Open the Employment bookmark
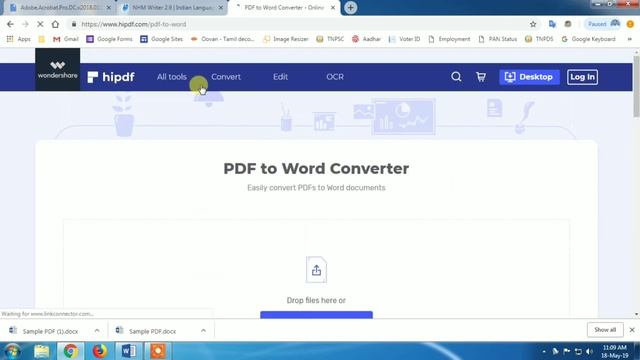This screenshot has width=640, height=360. pos(449,39)
